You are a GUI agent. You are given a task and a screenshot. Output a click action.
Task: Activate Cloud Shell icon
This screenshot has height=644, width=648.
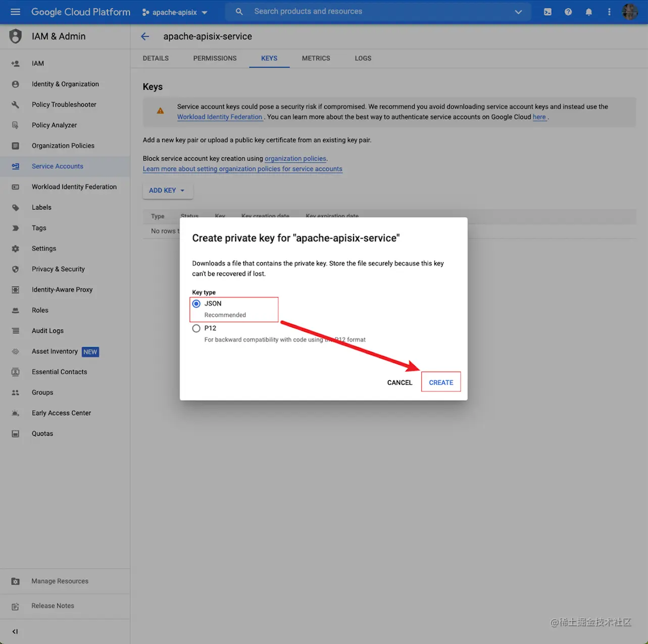click(x=547, y=12)
